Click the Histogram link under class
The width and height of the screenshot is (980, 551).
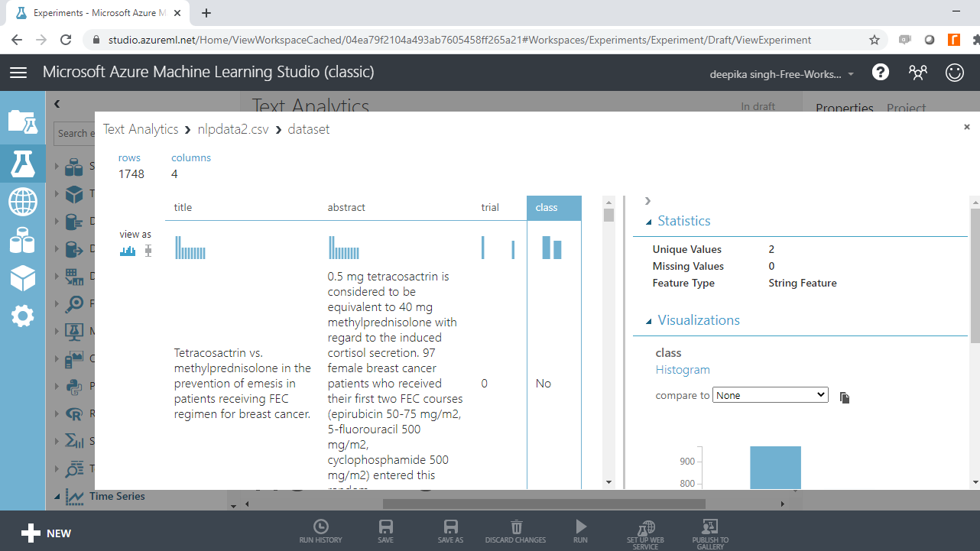[683, 370]
